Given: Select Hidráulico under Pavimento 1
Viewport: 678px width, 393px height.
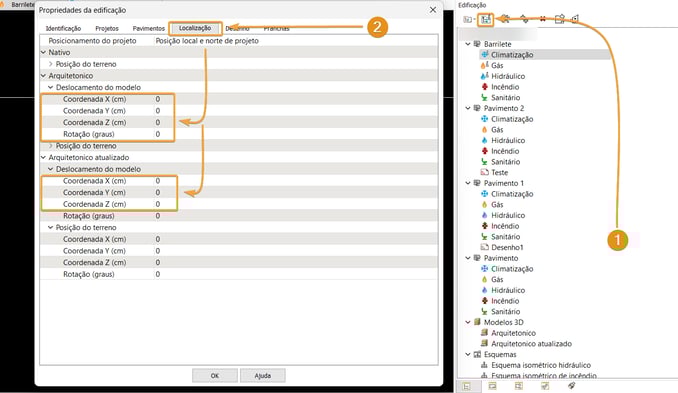Looking at the screenshot, I should (508, 215).
